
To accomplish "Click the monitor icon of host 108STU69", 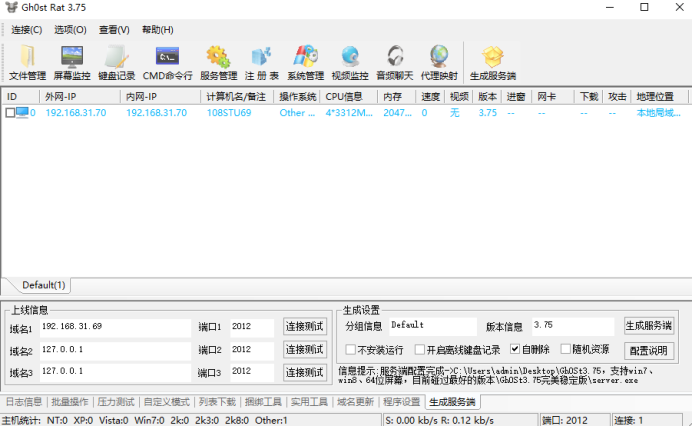I will click(x=22, y=113).
